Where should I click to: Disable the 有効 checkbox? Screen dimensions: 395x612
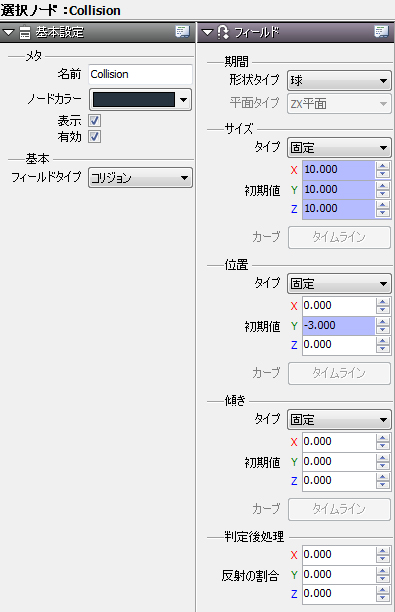click(x=94, y=137)
